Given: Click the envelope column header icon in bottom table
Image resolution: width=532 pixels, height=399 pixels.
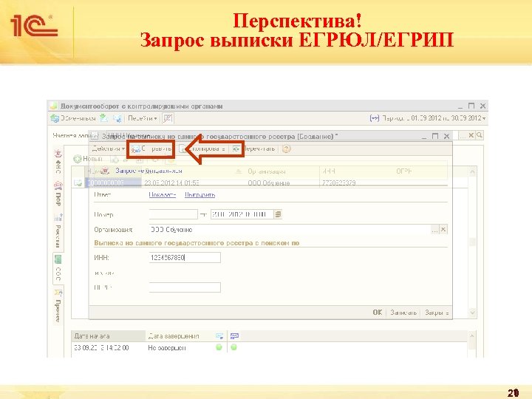Looking at the screenshot, I should tap(219, 336).
